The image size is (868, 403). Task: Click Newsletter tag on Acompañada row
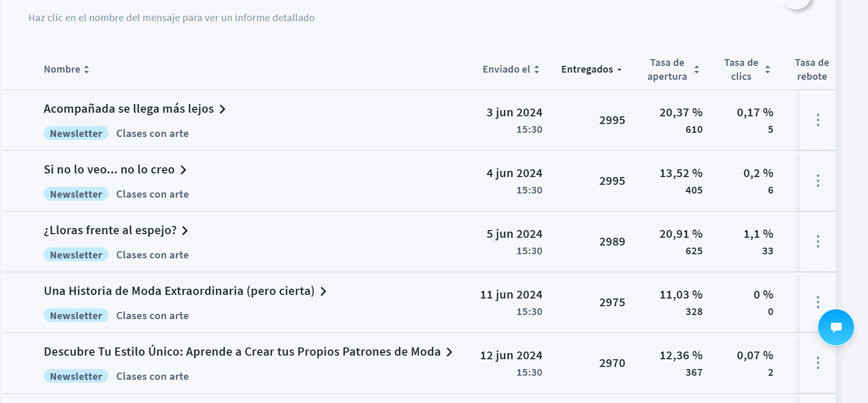pos(76,133)
